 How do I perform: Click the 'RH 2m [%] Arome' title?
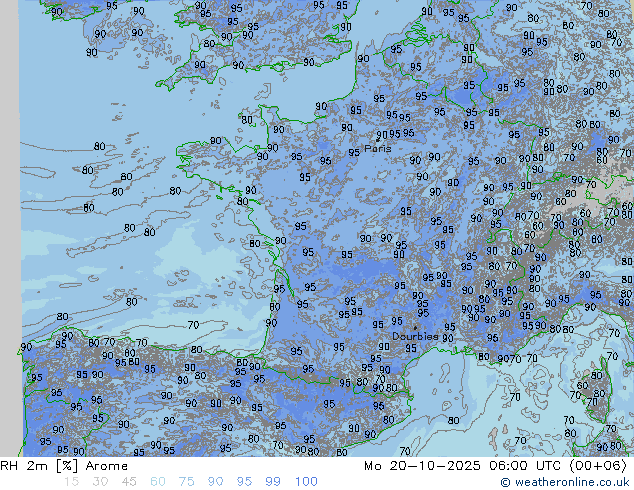click(64, 466)
